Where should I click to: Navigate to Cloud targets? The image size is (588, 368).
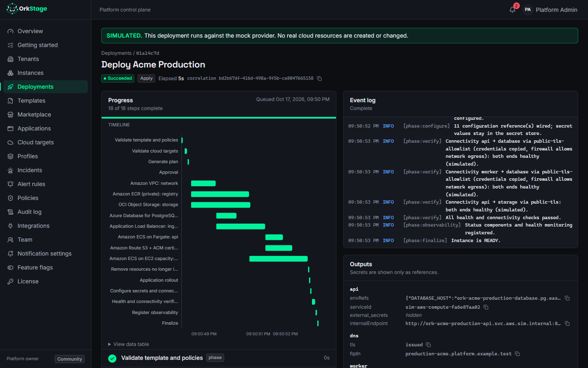point(45,142)
